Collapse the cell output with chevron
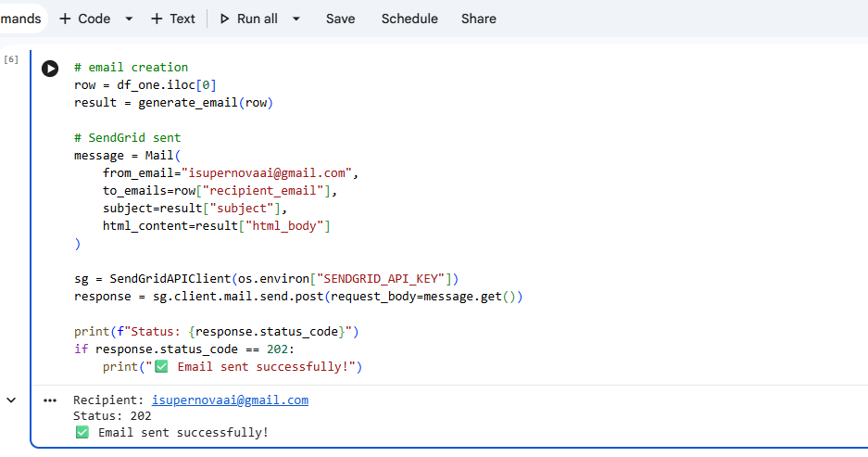Screen dimensions: 868x457 pyautogui.click(x=11, y=400)
